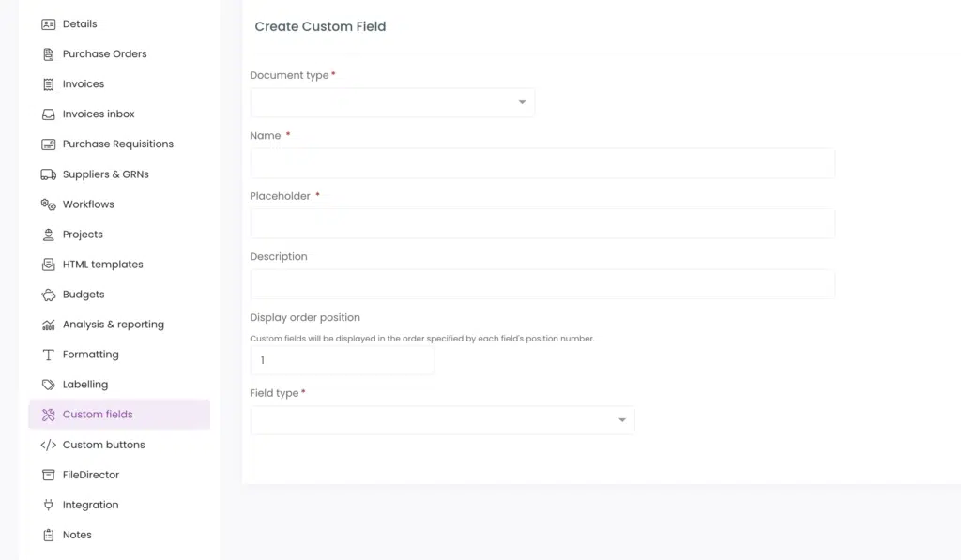Click the Labelling tag icon
This screenshot has height=560, width=961.
pos(49,385)
